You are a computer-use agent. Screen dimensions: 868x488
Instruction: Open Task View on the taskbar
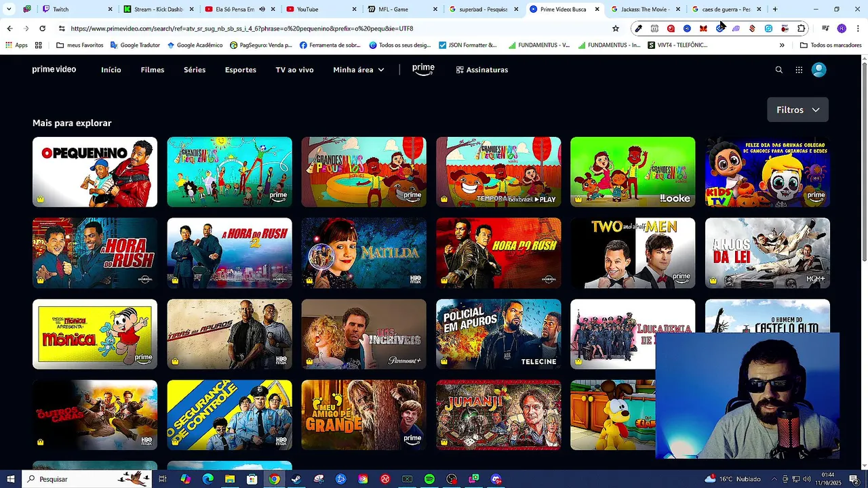pos(163,479)
